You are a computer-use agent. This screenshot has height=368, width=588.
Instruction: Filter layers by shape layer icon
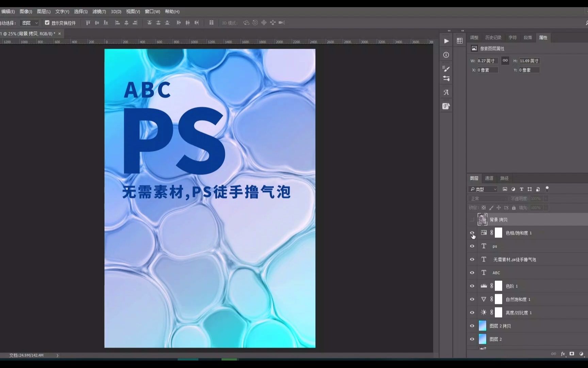tap(529, 189)
